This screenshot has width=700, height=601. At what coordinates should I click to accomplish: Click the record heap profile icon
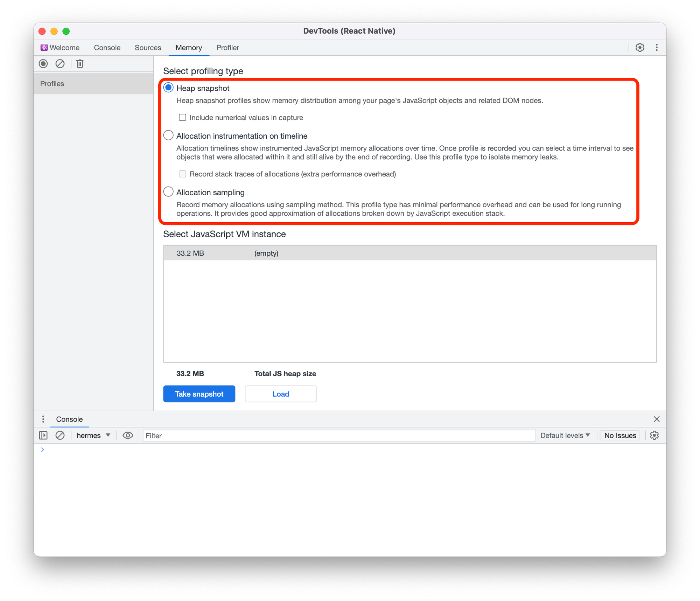click(x=43, y=64)
